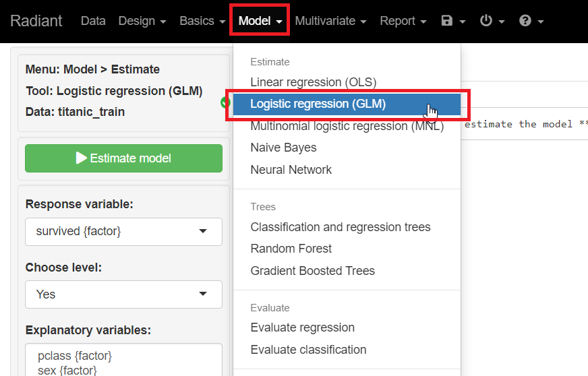Select Linear regression (OLS)

click(x=313, y=82)
